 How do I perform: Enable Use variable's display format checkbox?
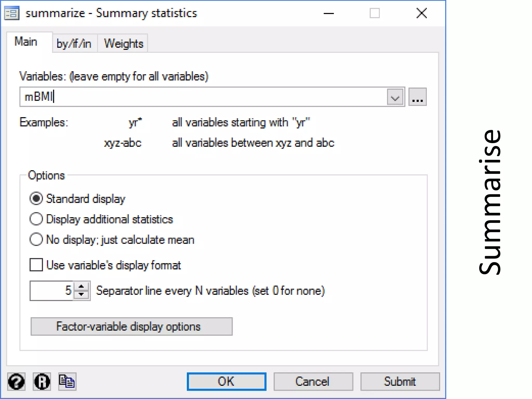(36, 265)
